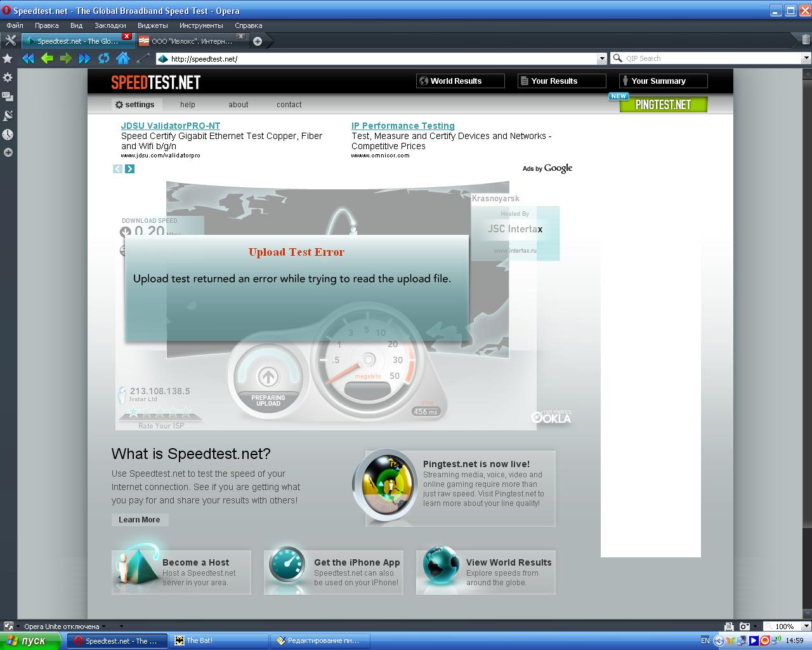Reload the current page
The height and width of the screenshot is (650, 812).
104,58
